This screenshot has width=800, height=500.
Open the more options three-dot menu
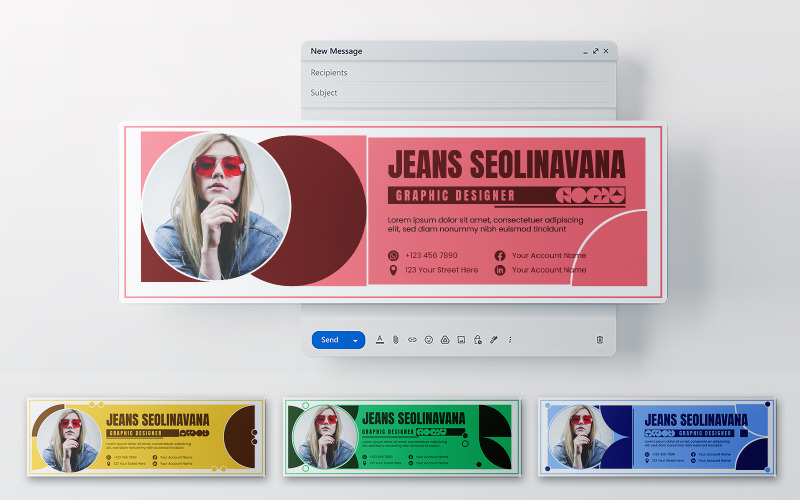click(510, 340)
